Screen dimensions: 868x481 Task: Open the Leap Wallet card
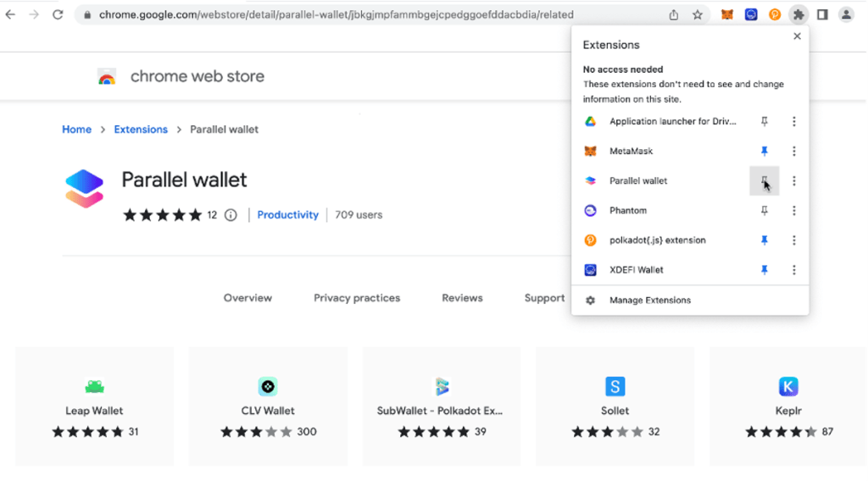94,406
